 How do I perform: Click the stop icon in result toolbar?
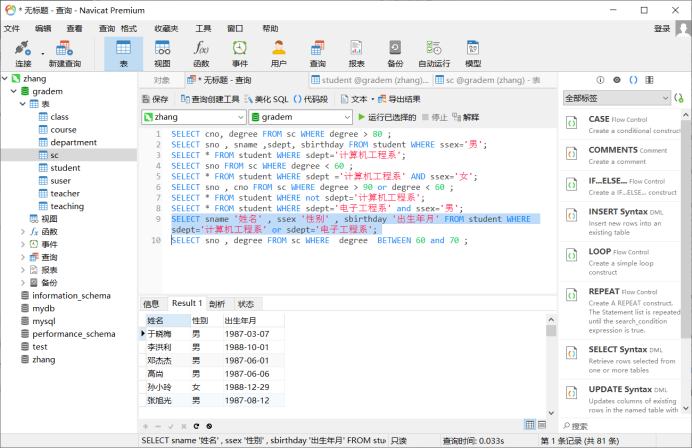pyautogui.click(x=209, y=426)
